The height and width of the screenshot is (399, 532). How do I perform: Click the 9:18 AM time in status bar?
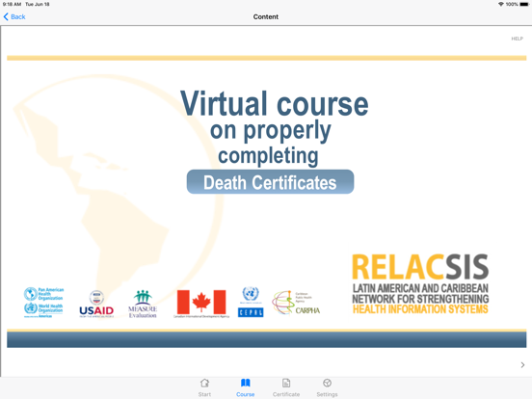(12, 4)
